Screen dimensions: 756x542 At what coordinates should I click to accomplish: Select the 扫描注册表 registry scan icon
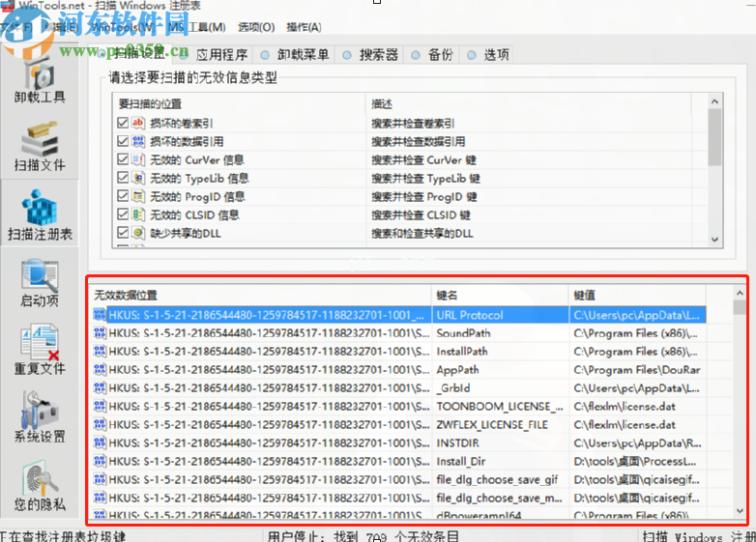point(40,214)
